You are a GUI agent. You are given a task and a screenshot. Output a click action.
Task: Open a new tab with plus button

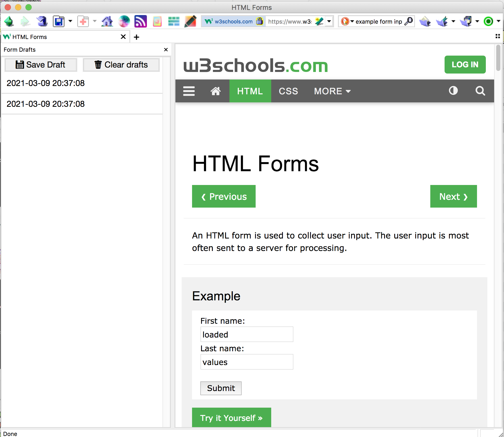(x=137, y=37)
